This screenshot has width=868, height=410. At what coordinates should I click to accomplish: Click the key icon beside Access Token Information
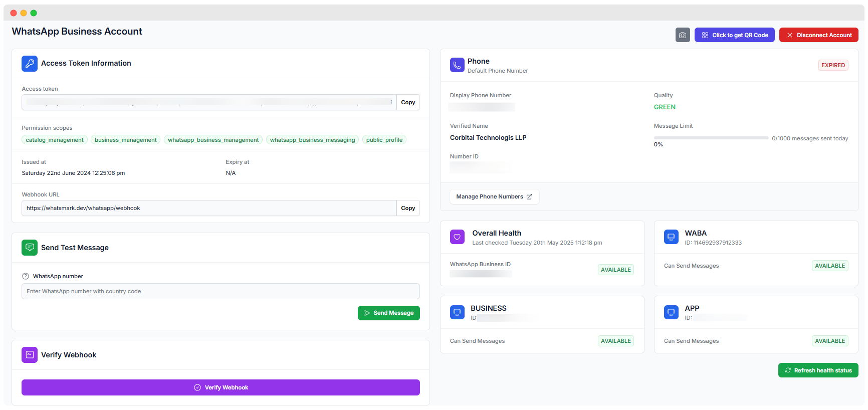point(30,64)
